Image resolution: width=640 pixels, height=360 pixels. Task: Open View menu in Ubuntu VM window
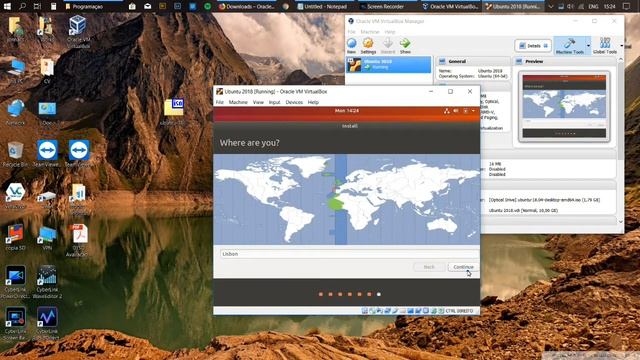[258, 102]
